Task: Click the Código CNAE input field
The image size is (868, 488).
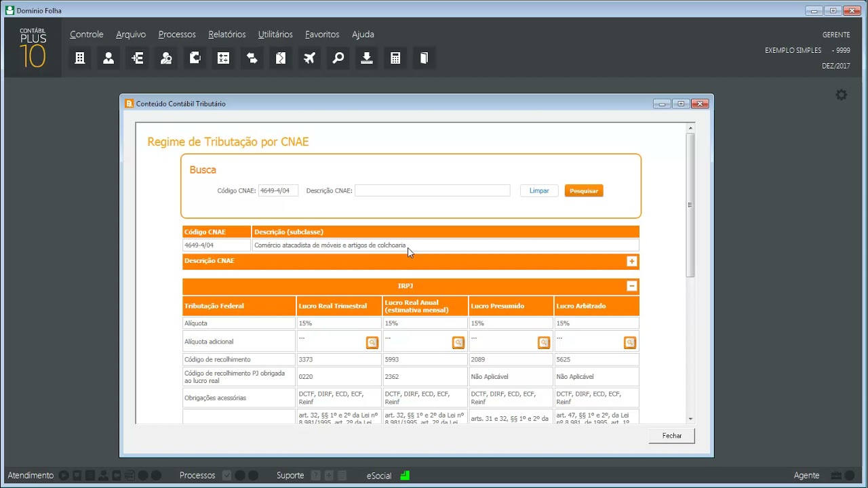Action: click(x=278, y=191)
